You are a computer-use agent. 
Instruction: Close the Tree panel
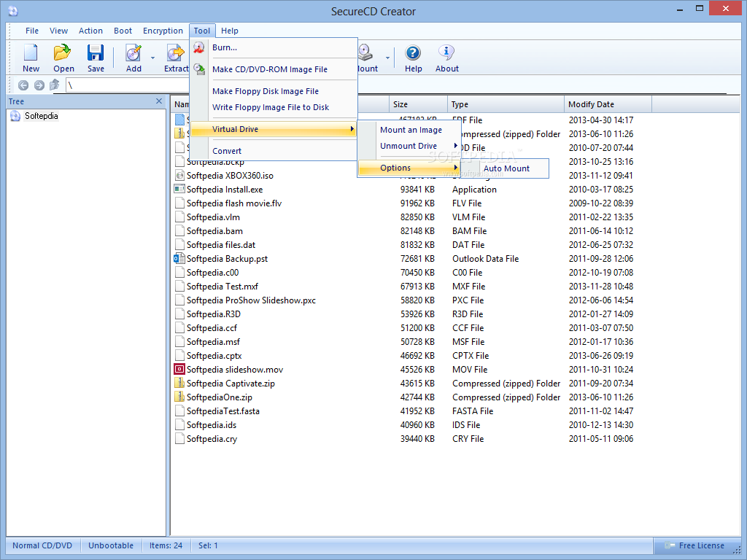pyautogui.click(x=159, y=101)
